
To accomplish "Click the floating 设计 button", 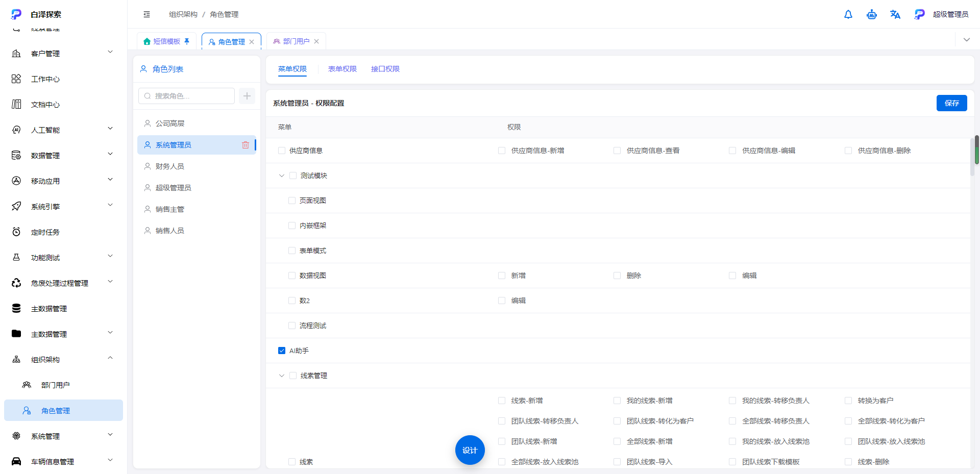I will pyautogui.click(x=470, y=450).
